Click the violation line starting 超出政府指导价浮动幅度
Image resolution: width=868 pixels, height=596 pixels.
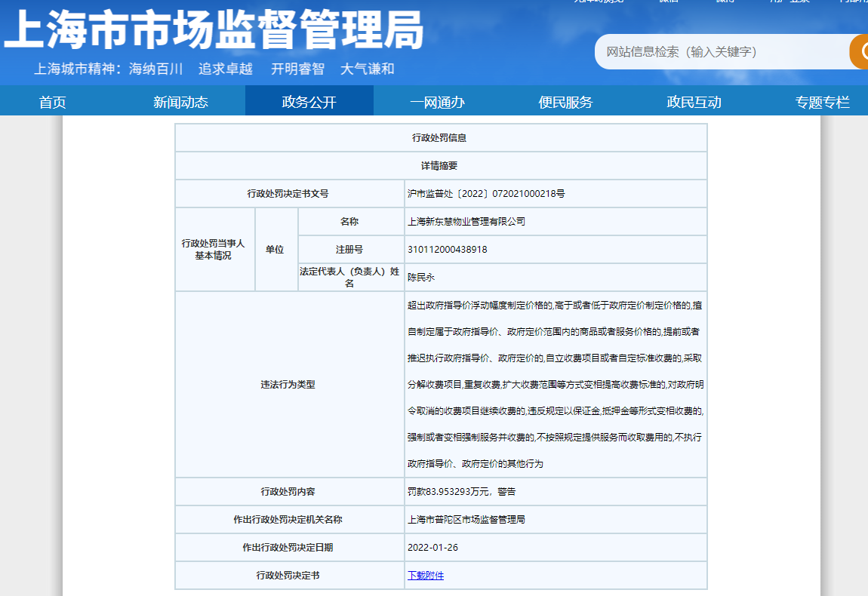click(555, 306)
